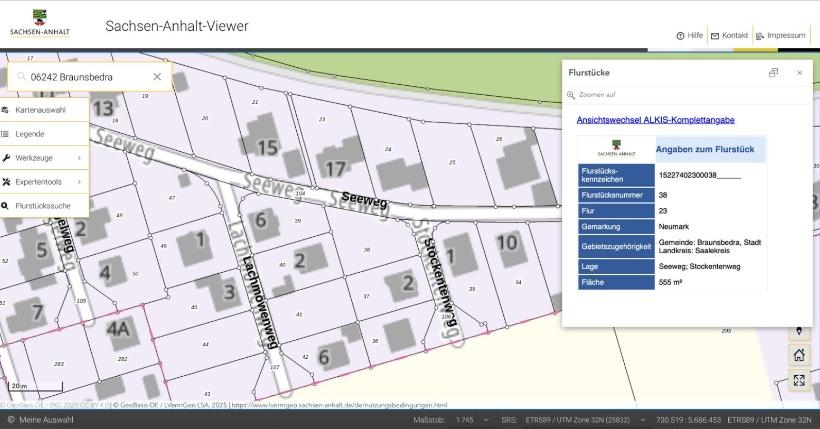Click the bold Seeweg street label

click(x=364, y=199)
